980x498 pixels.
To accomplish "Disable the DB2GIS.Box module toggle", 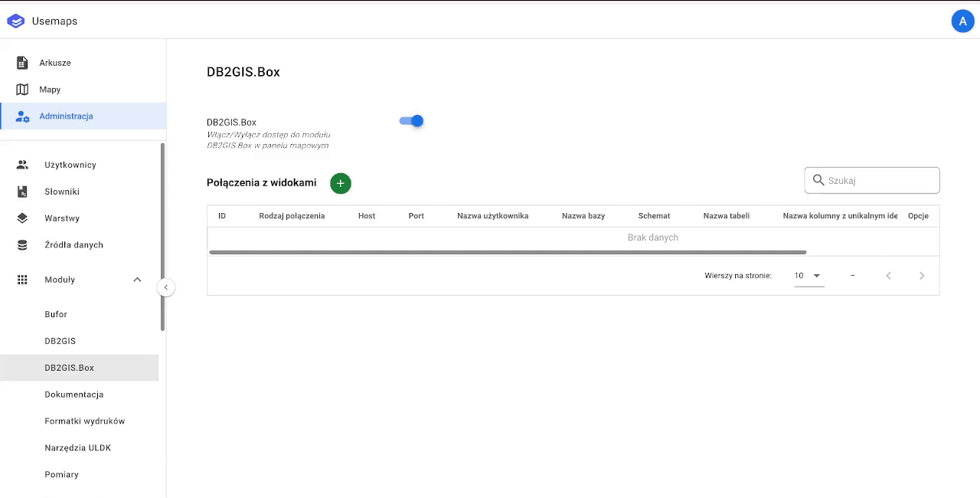I will tap(412, 121).
